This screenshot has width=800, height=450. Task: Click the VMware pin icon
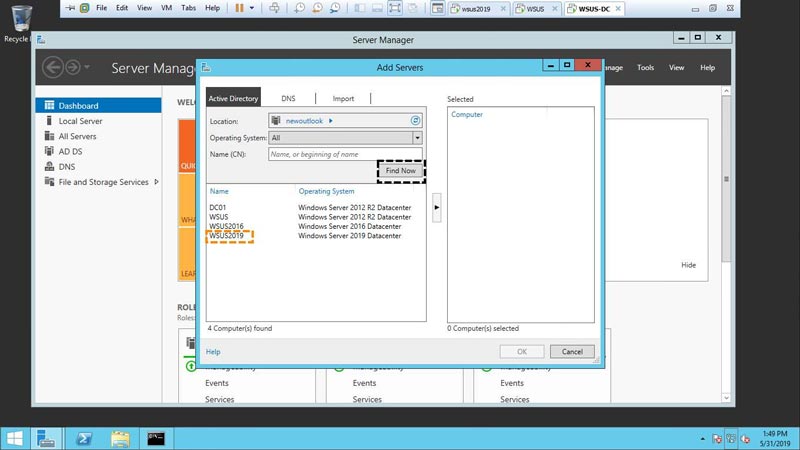[70, 8]
